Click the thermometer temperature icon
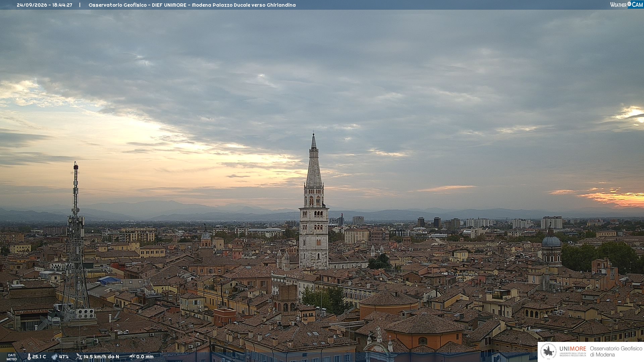Screen dimensions: 644x362 coord(29,357)
